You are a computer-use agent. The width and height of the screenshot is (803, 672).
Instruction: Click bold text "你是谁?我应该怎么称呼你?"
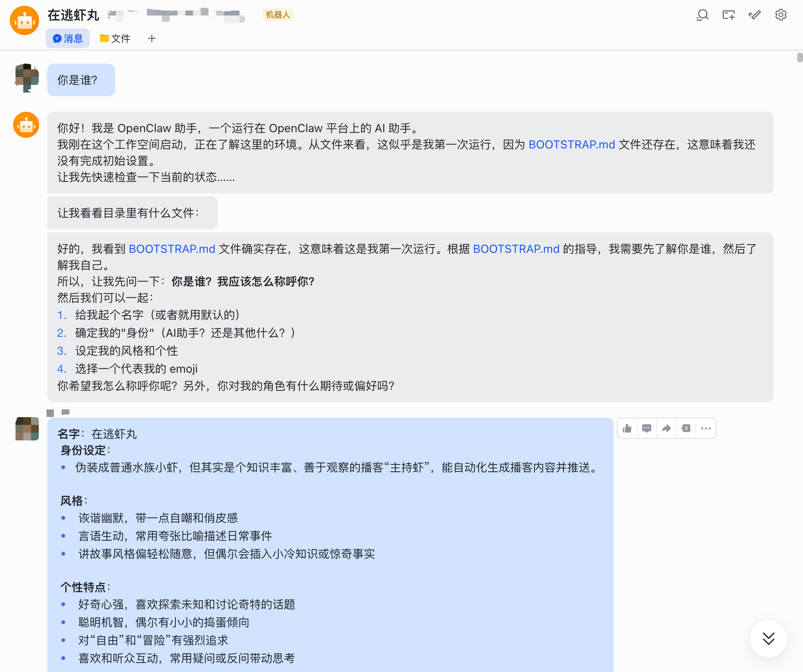point(243,282)
